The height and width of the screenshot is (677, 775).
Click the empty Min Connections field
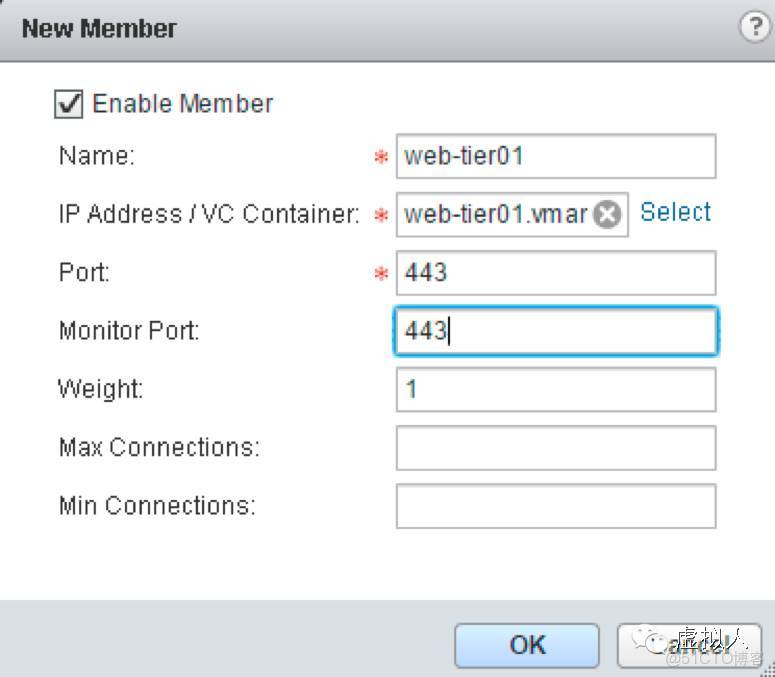(556, 506)
